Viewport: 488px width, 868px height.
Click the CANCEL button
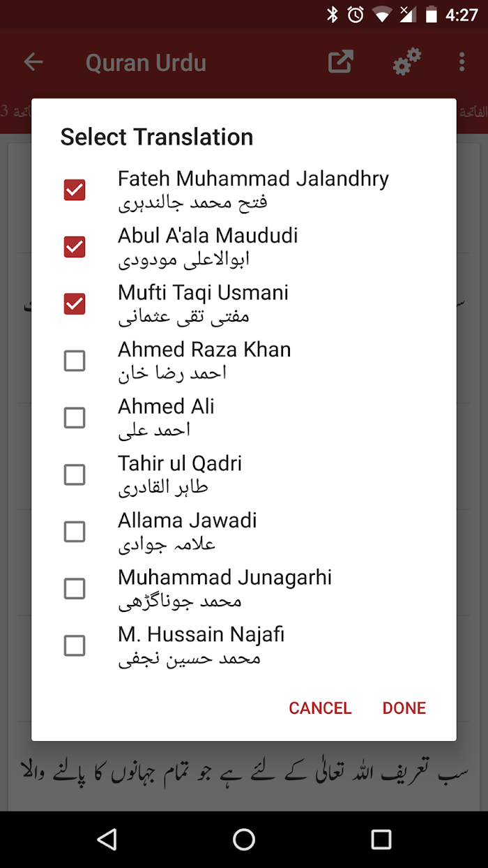[320, 708]
